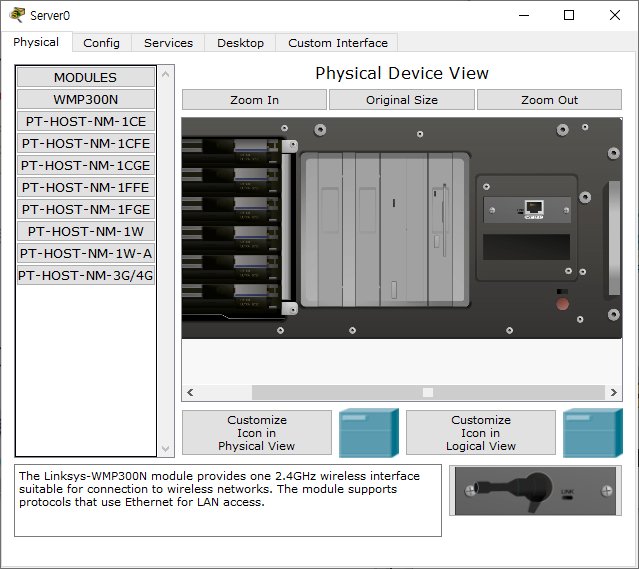Close the Server0 window

[x=615, y=15]
